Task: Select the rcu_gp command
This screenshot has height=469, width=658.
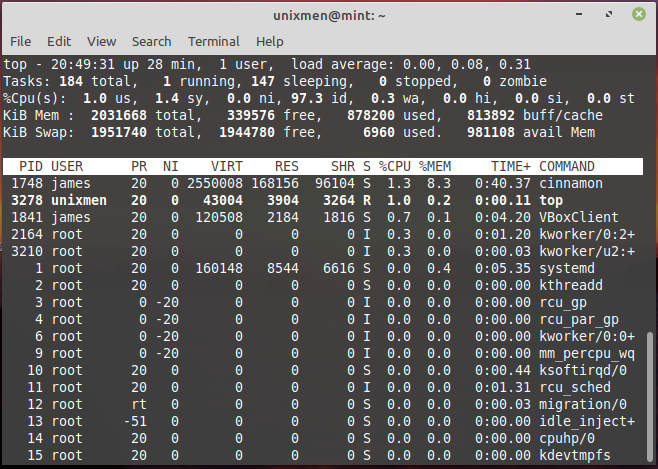Action: 563,302
